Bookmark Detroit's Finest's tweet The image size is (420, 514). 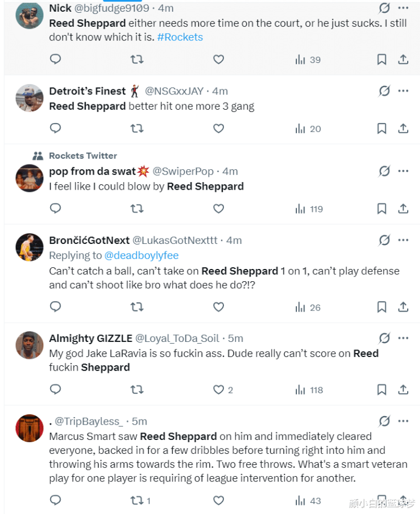(x=381, y=128)
